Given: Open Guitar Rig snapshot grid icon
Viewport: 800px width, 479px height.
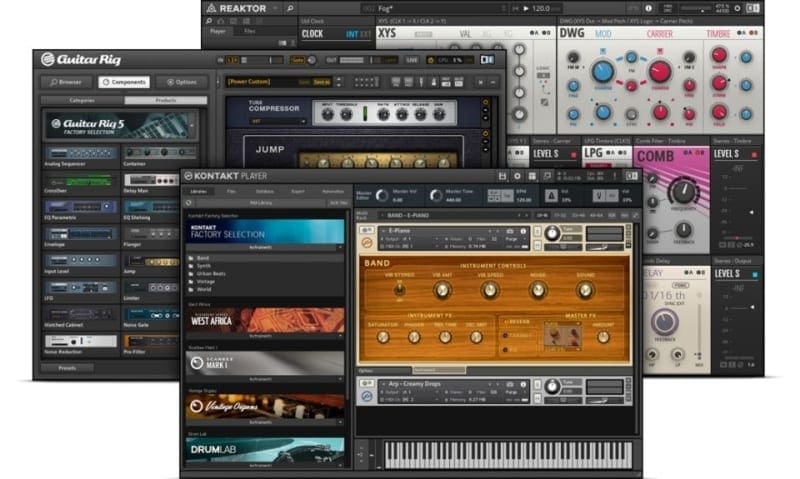Looking at the screenshot, I should [367, 82].
